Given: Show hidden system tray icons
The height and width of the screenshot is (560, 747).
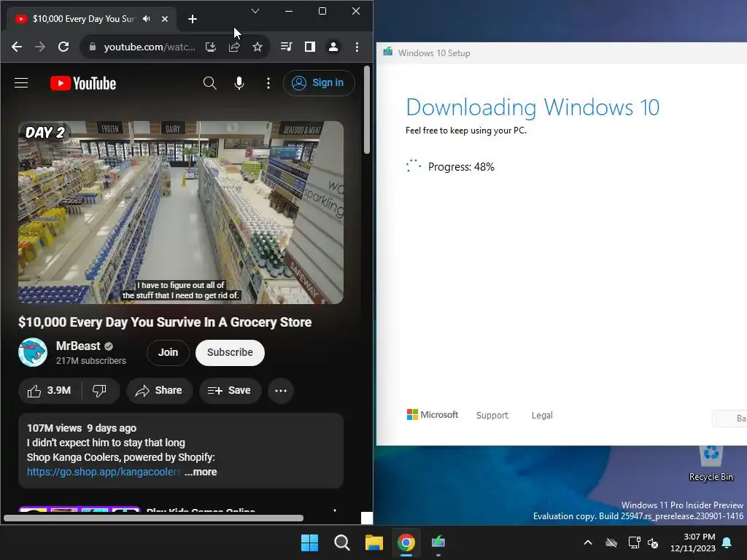Looking at the screenshot, I should click(588, 542).
